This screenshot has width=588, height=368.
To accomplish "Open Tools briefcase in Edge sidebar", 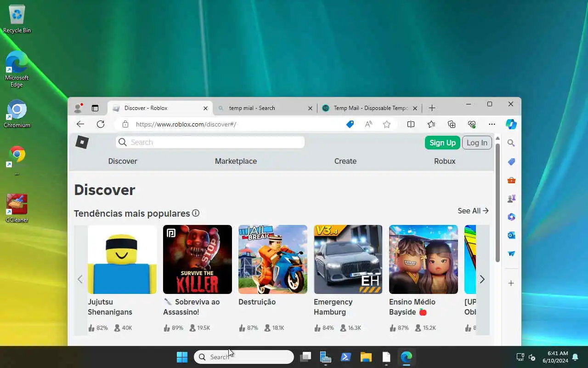I will click(x=511, y=180).
